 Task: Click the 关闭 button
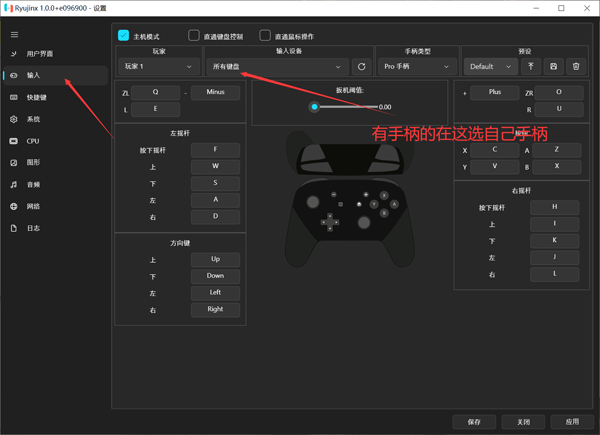coord(523,422)
